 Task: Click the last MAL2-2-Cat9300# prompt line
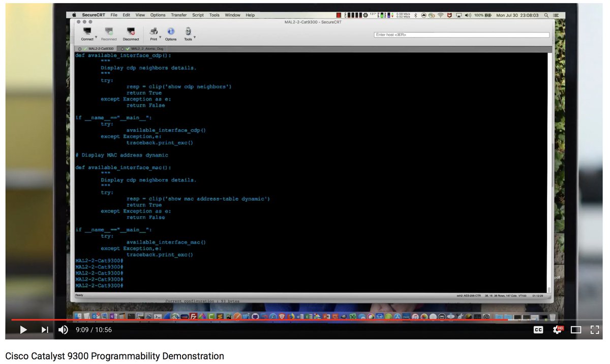[x=100, y=286]
